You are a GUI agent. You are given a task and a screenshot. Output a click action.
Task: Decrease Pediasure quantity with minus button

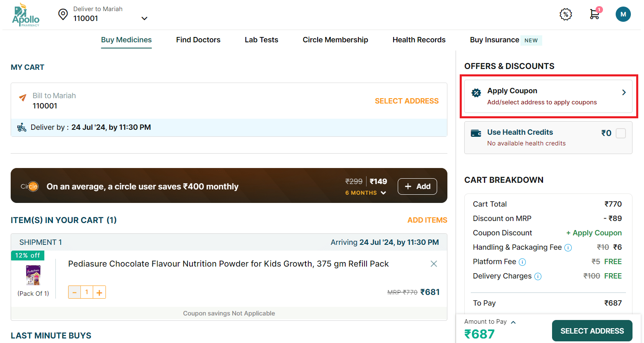click(74, 292)
